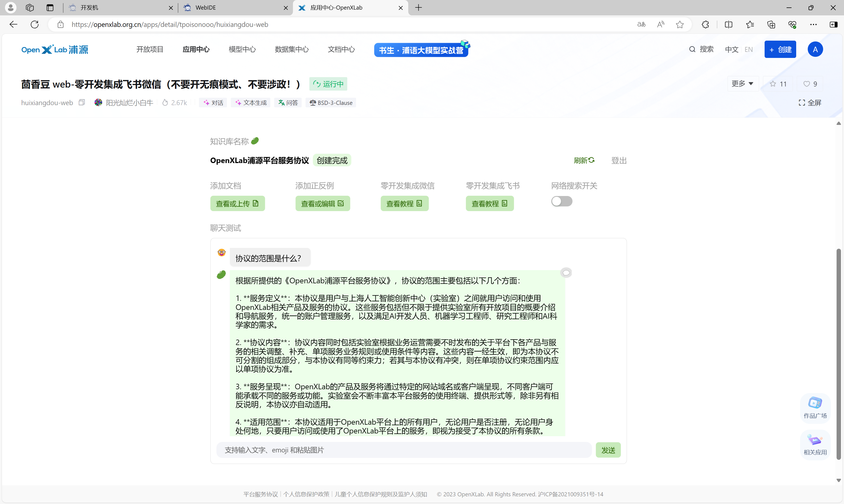Open the 平台服务协议 footer link
This screenshot has height=504, width=844.
click(x=260, y=494)
